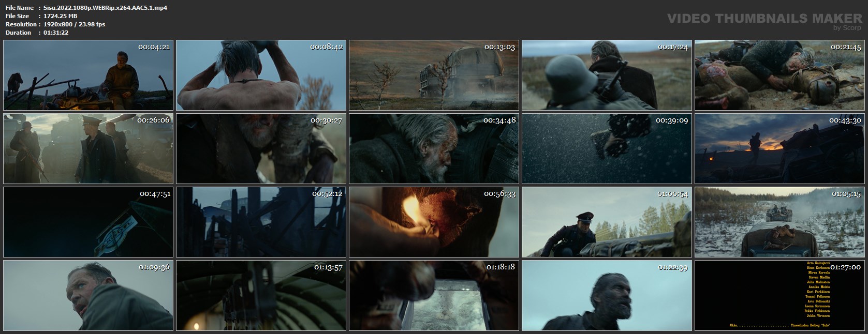Image resolution: width=868 pixels, height=334 pixels.
Task: Select the flame thumbnail at 00:56:33
Action: pos(434,222)
